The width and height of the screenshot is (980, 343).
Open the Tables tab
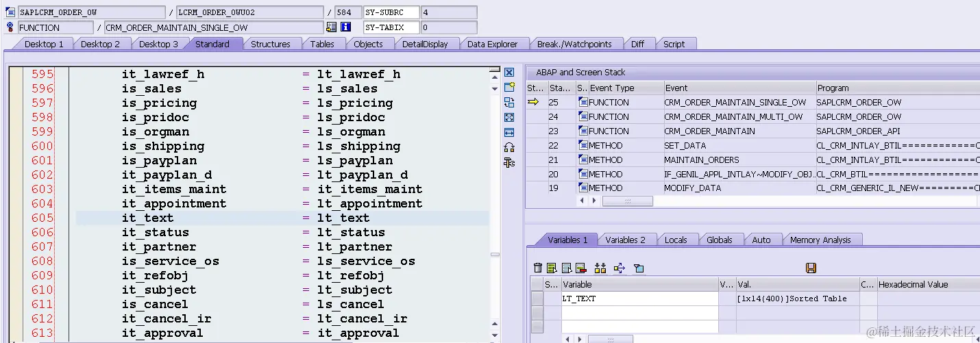tap(322, 44)
